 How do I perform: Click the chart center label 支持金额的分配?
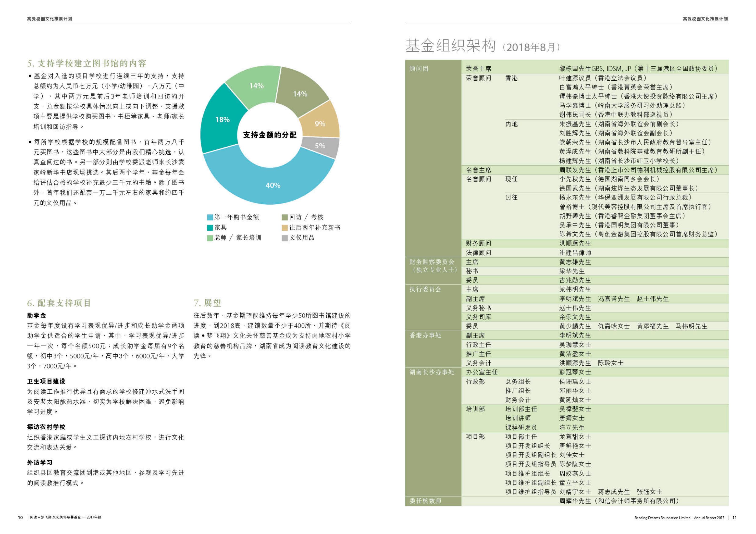[270, 135]
